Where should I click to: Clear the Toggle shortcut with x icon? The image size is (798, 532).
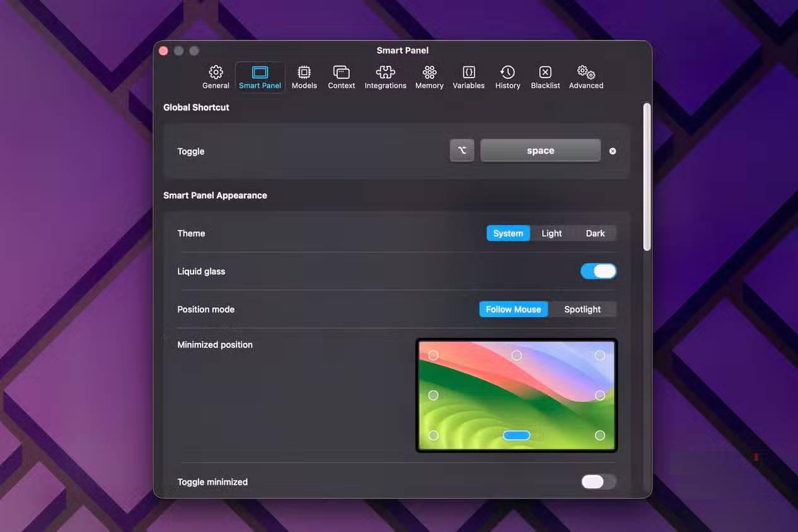click(x=613, y=151)
